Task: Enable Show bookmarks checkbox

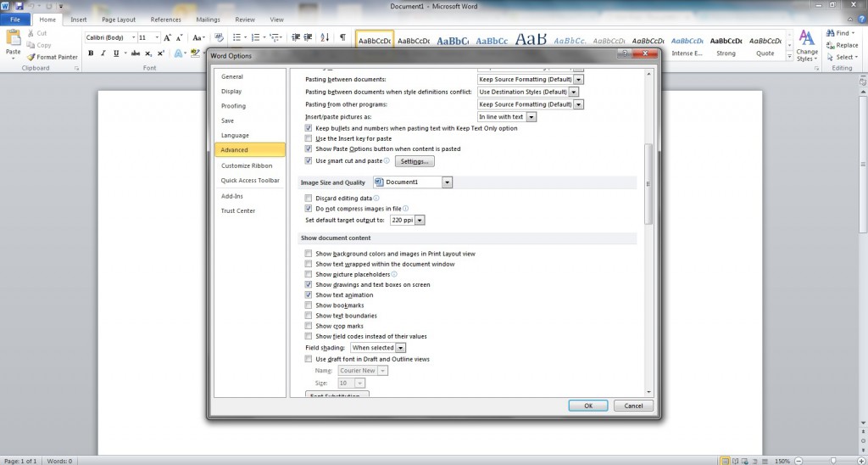Action: (x=309, y=305)
